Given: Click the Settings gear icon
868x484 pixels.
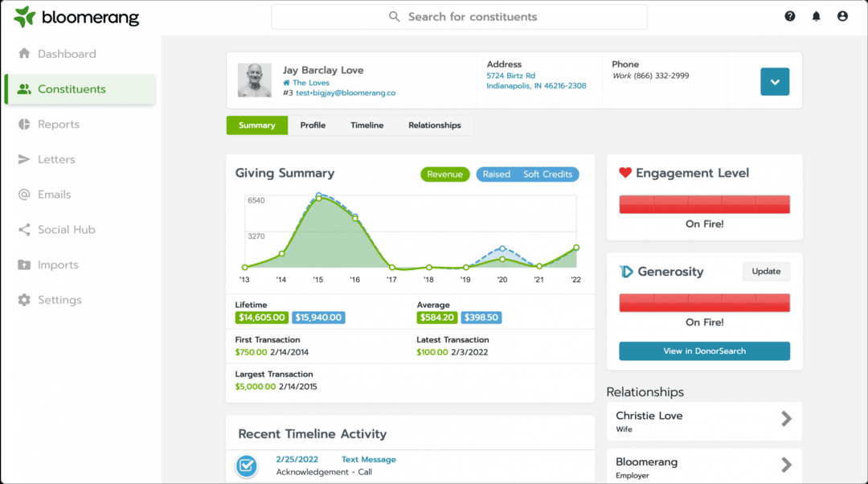Looking at the screenshot, I should 24,300.
